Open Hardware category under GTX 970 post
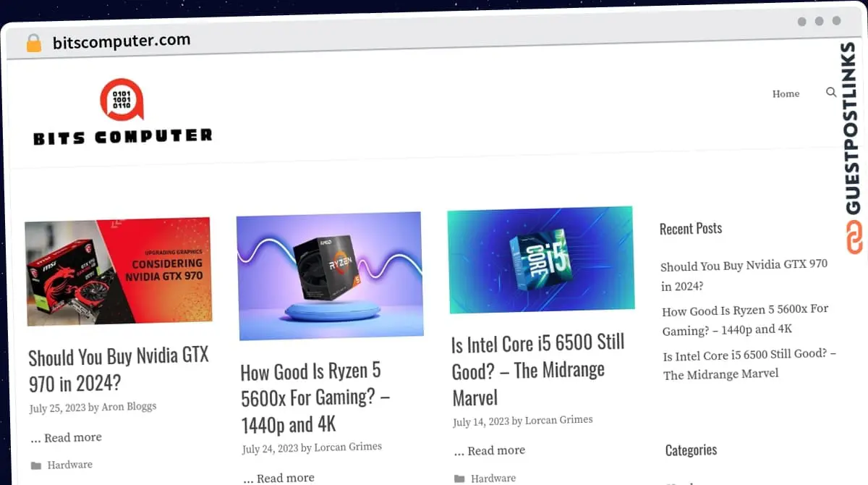The image size is (868, 485). (69, 465)
